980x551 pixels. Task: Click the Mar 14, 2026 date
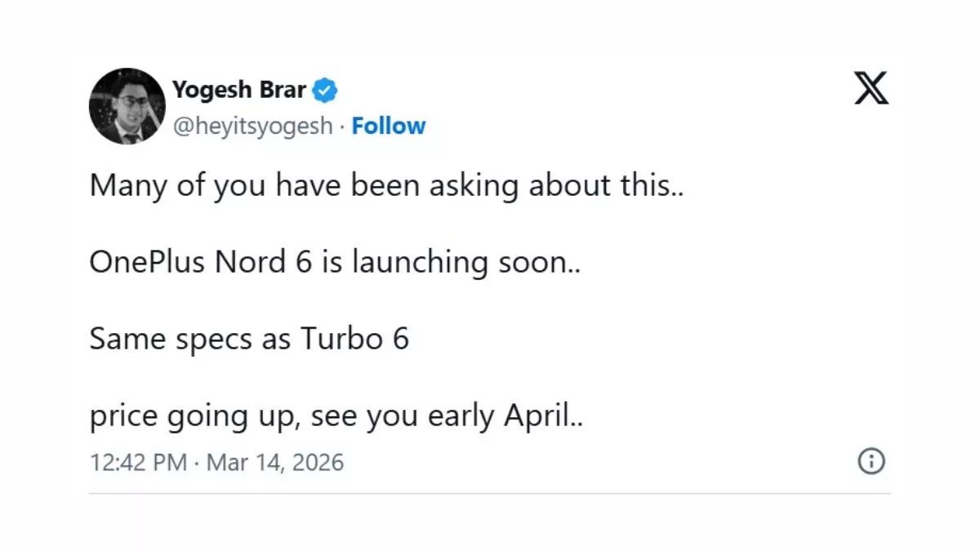click(x=275, y=463)
